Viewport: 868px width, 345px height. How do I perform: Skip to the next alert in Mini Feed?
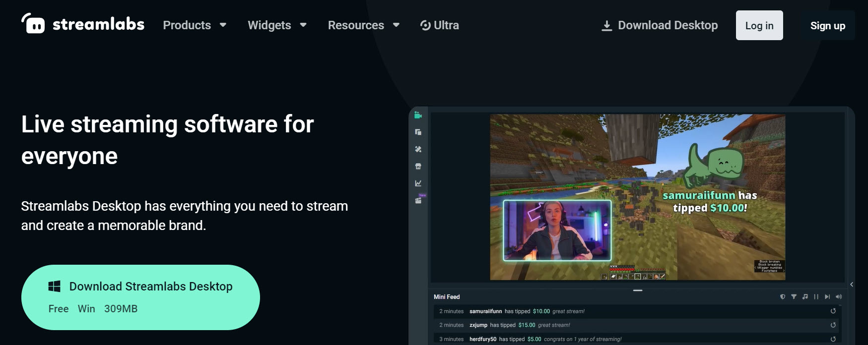pos(827,297)
